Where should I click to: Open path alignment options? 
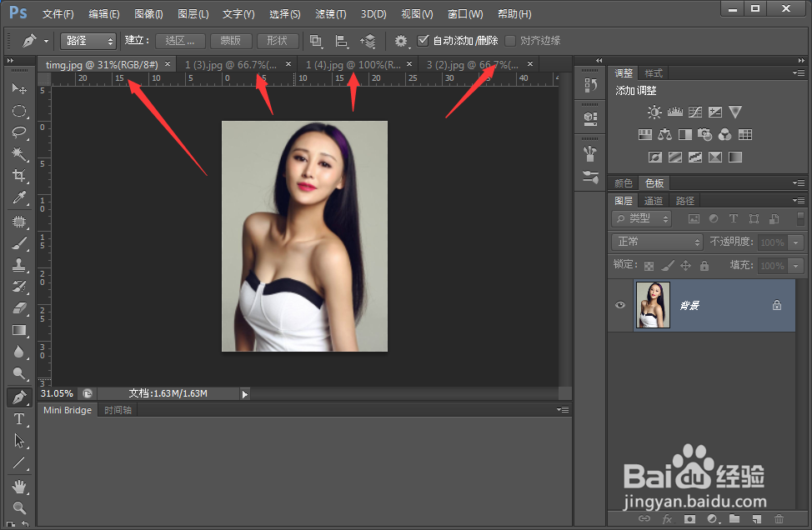click(x=342, y=41)
